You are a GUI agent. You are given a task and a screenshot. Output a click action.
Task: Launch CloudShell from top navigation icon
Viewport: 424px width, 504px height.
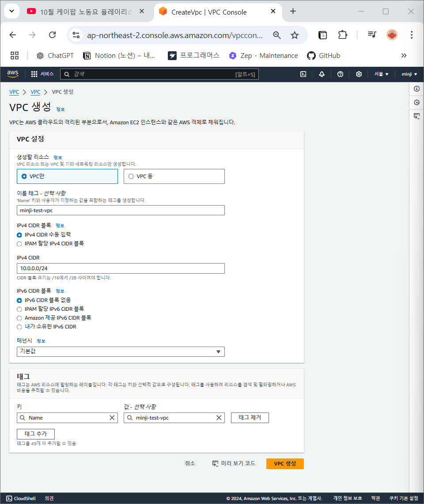[x=303, y=74]
